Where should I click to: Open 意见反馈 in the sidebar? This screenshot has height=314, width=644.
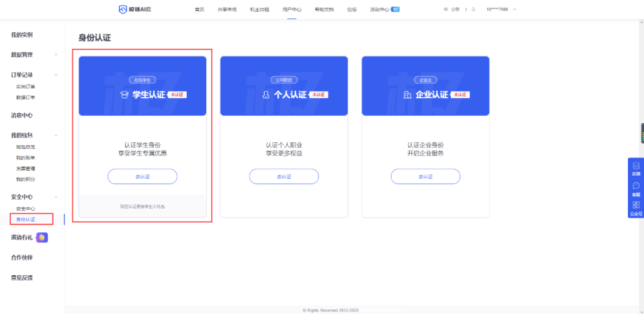coord(22,278)
